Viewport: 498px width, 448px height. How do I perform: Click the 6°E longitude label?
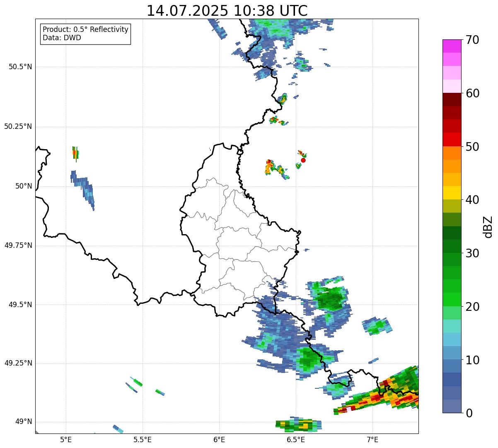(219, 440)
